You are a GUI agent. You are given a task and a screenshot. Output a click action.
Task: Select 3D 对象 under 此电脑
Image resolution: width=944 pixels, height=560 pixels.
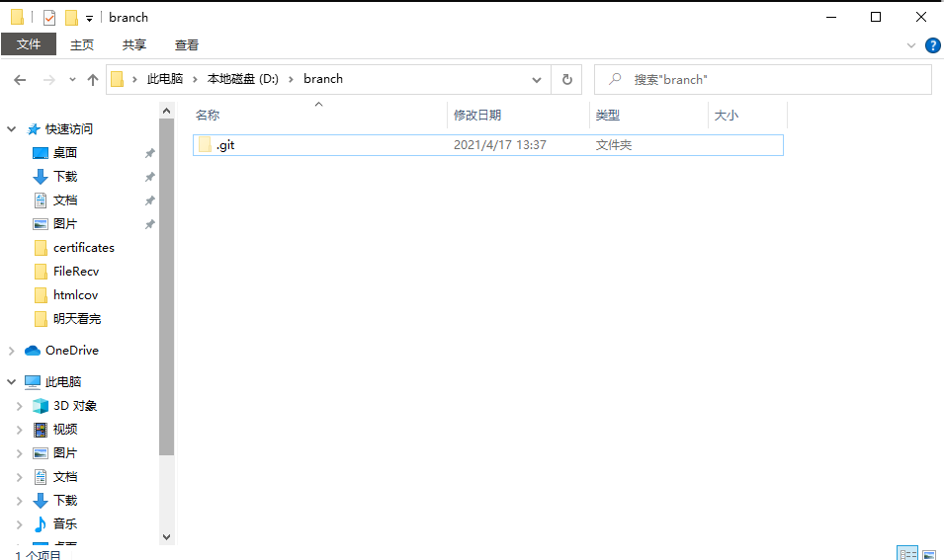75,406
